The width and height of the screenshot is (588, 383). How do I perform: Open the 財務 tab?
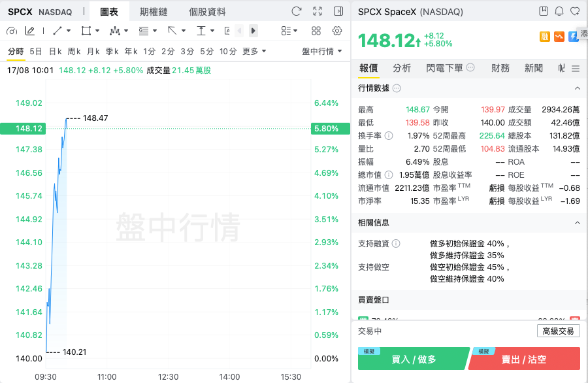pos(500,68)
